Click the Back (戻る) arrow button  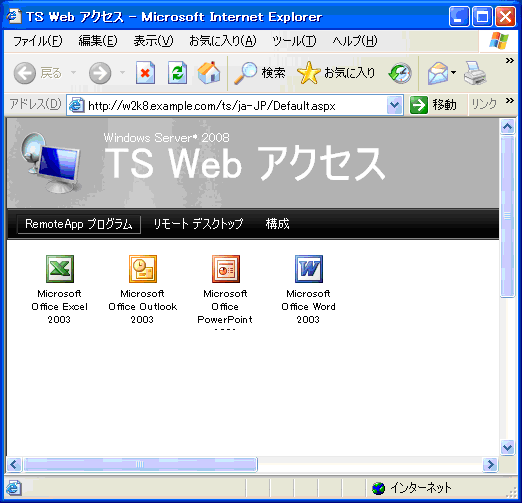coord(25,73)
